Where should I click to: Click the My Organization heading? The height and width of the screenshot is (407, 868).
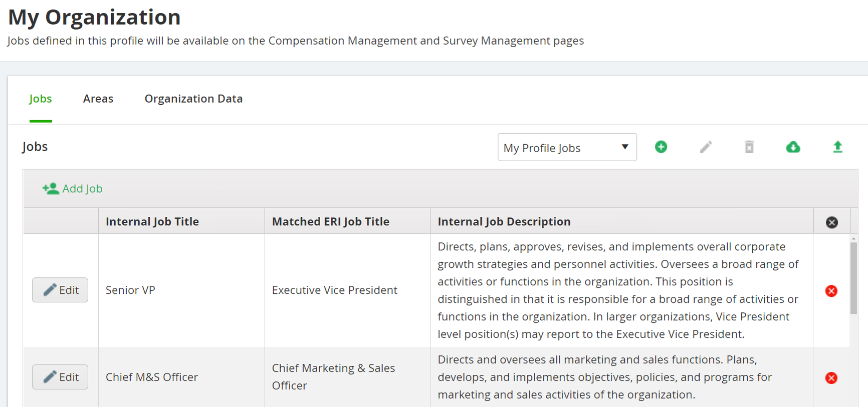(95, 18)
